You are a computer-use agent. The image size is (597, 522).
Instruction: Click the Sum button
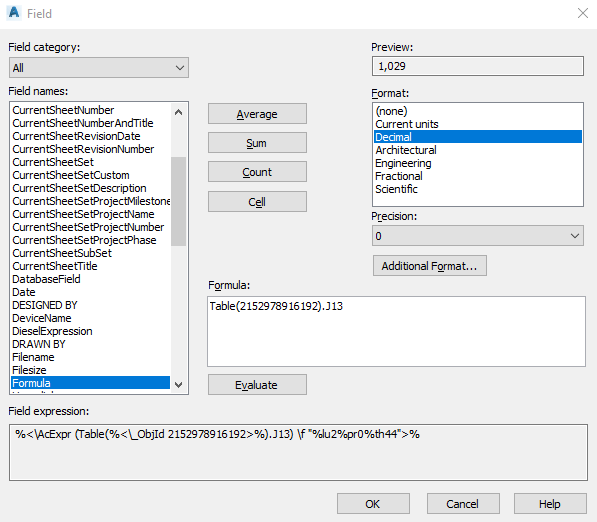[257, 143]
